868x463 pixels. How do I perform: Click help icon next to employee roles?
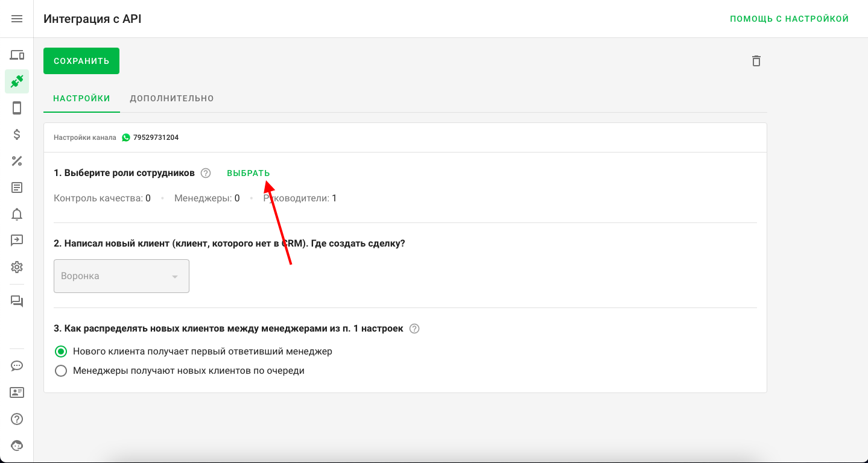click(206, 173)
